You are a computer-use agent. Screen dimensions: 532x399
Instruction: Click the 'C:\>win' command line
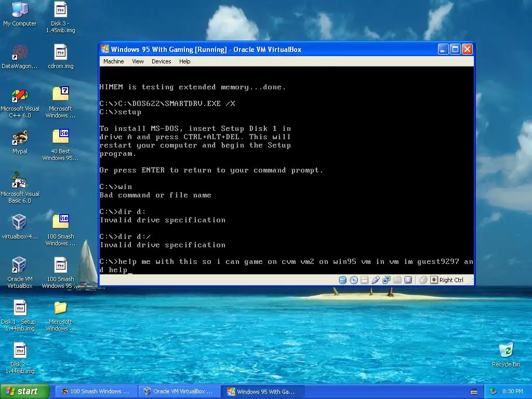[x=116, y=187]
